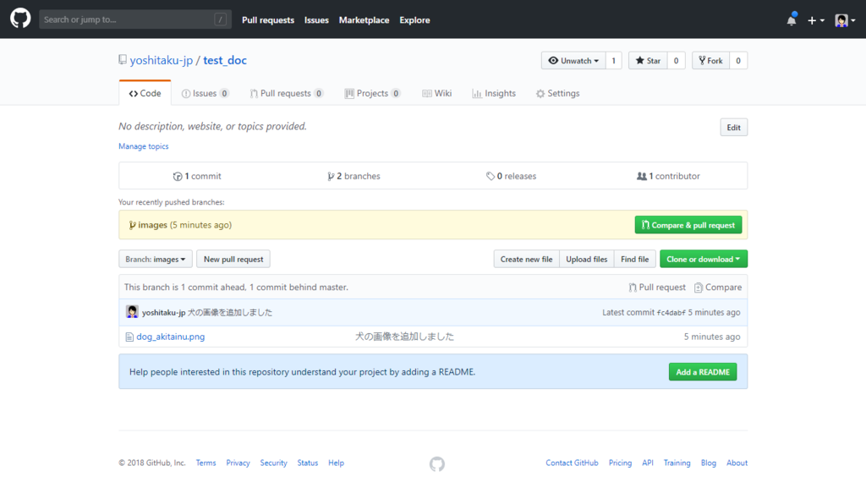
Task: Open the GitHub home logo in header
Action: click(20, 19)
